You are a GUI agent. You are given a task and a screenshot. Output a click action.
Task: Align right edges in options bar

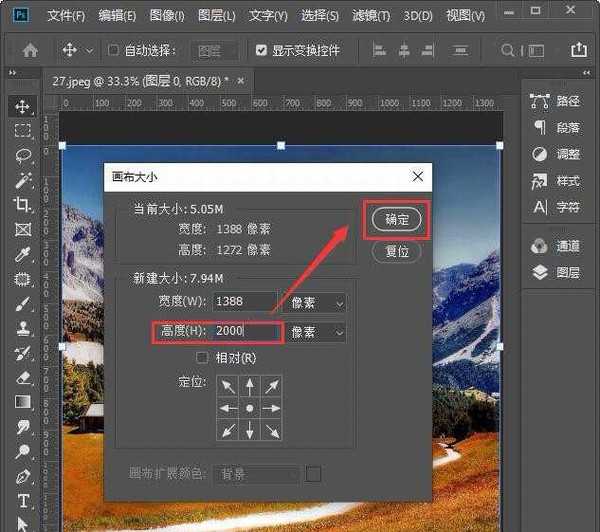(x=427, y=50)
